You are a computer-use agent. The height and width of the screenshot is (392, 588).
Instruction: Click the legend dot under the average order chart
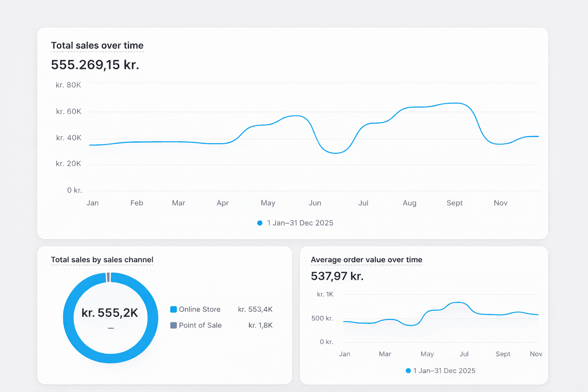(x=408, y=371)
